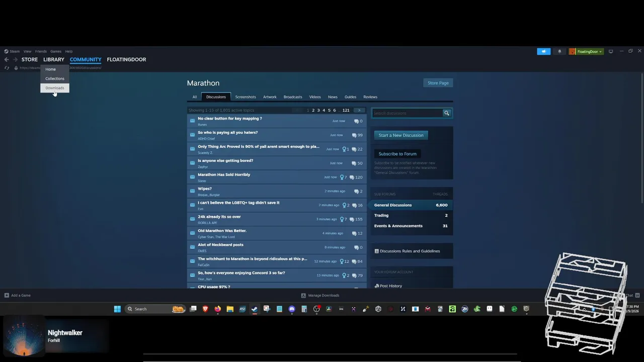The height and width of the screenshot is (362, 644).
Task: Open the notifications bell
Action: coord(559,51)
